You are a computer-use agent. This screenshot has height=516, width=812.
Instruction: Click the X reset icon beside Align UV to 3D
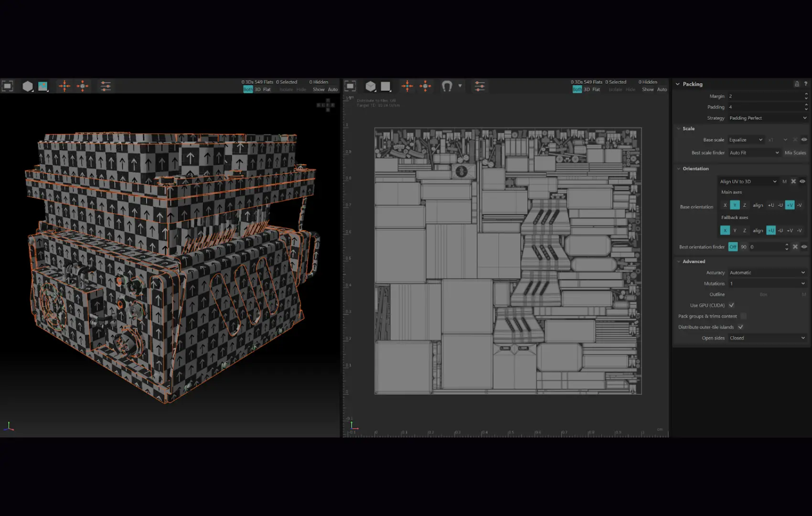click(793, 182)
